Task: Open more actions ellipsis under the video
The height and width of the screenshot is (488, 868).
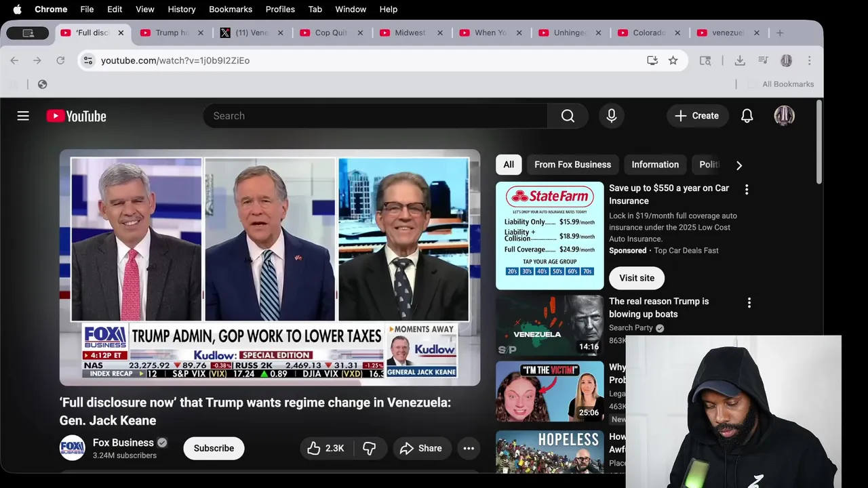Action: [469, 448]
